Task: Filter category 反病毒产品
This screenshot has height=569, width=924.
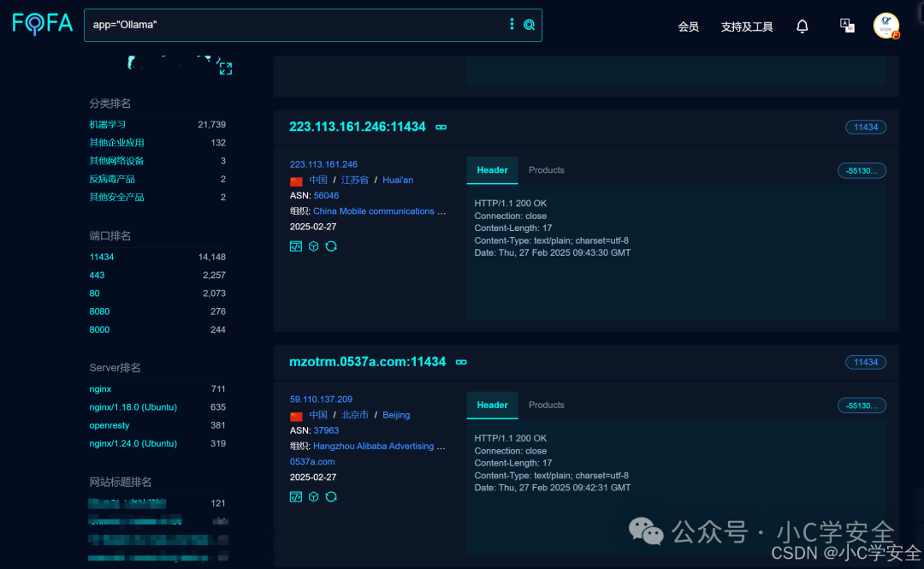Action: (112, 179)
